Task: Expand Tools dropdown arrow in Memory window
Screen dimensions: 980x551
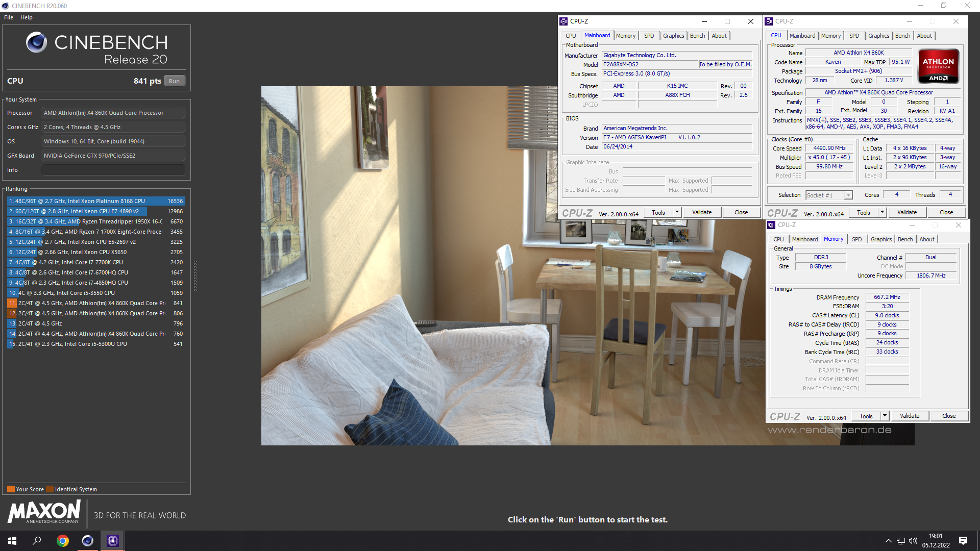Action: pyautogui.click(x=885, y=416)
